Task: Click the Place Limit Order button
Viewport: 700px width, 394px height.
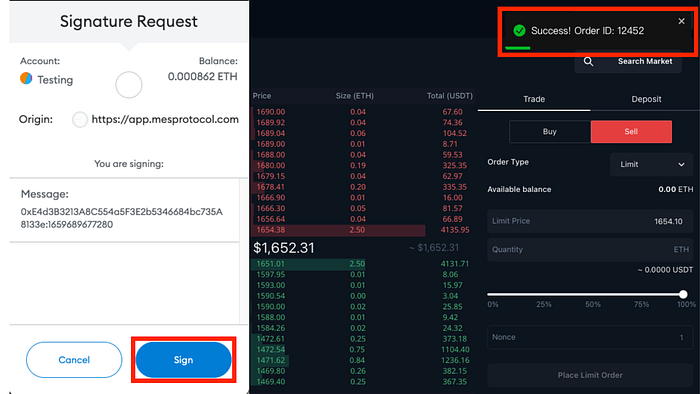Action: tap(590, 375)
